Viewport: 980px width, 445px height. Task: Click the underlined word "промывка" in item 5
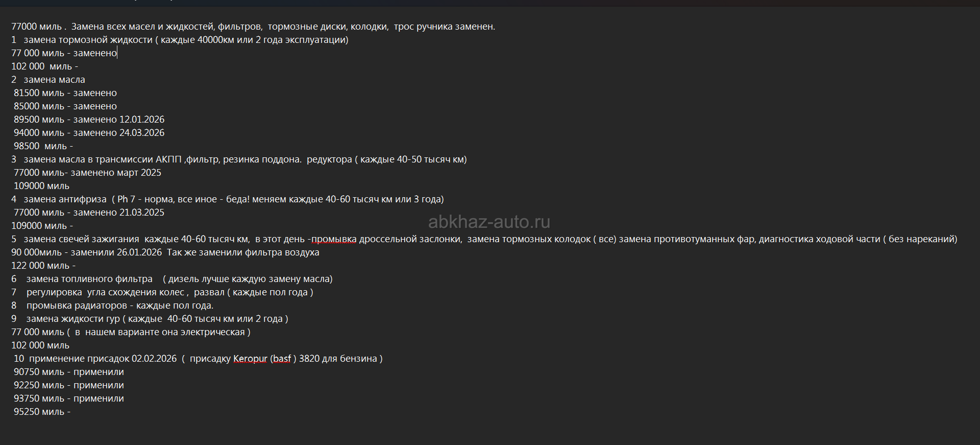click(334, 239)
